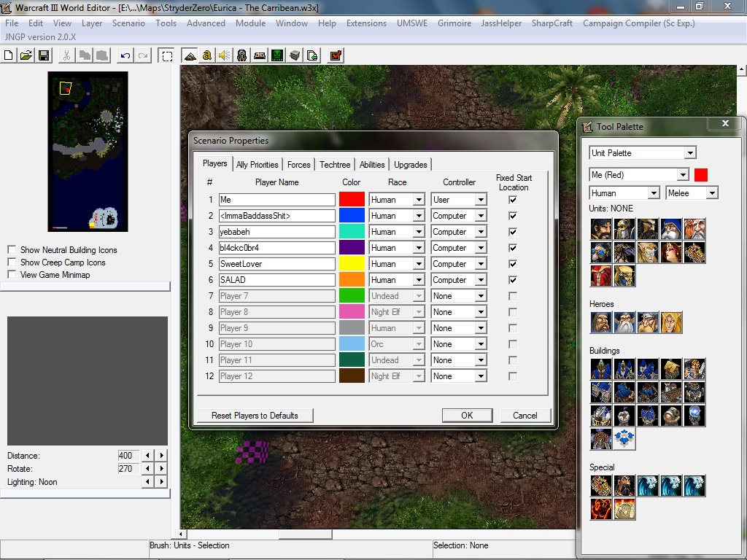Click the Open map folder icon
Screen dimensions: 747x560
(26, 55)
